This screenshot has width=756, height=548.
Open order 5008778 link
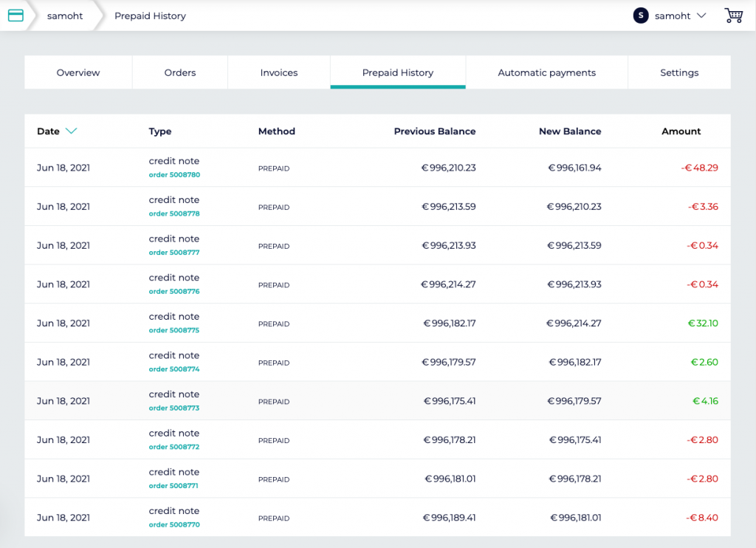[x=174, y=214]
